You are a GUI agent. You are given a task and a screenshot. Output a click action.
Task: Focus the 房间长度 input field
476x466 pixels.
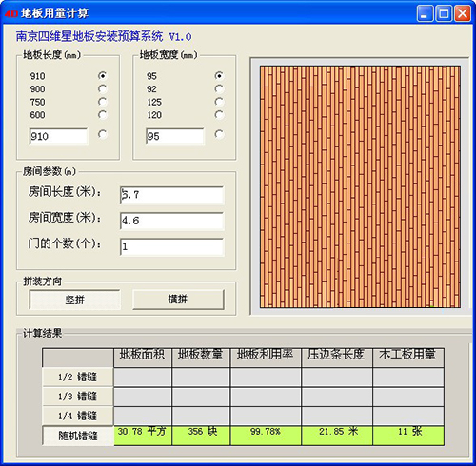tap(171, 195)
